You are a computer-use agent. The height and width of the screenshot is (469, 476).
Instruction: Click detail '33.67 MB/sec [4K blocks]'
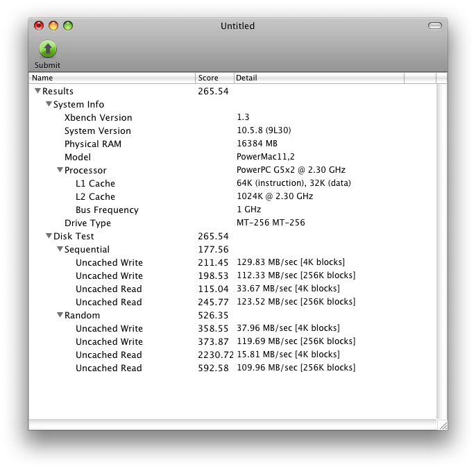tap(288, 289)
